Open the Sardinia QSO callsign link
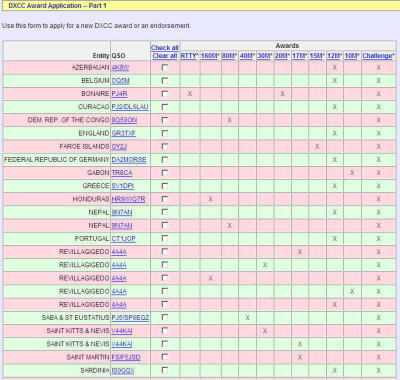The height and width of the screenshot is (380, 400). point(123,370)
